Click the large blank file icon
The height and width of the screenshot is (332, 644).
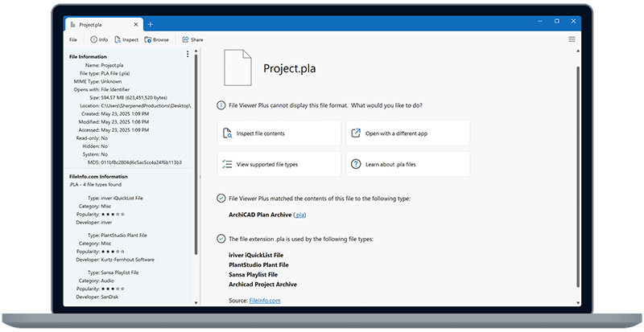click(237, 68)
